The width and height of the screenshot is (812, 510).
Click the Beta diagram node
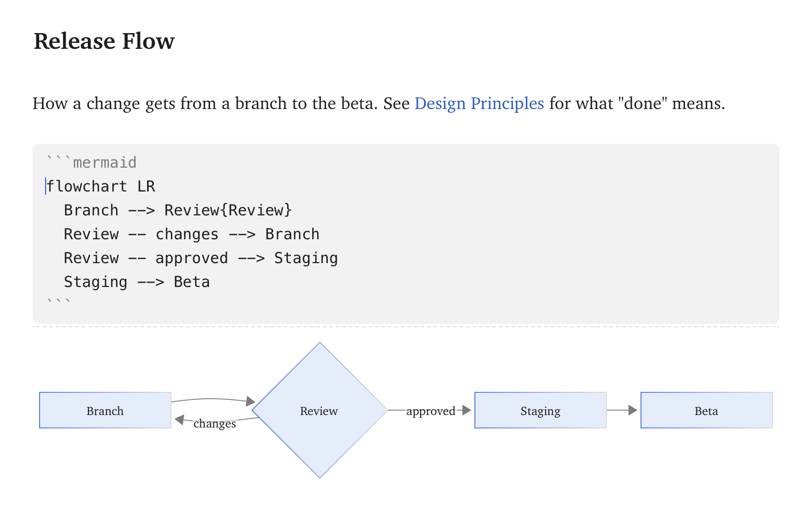pyautogui.click(x=706, y=410)
